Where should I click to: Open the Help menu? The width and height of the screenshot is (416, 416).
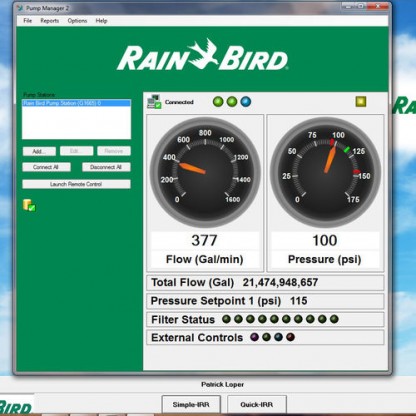tap(101, 21)
